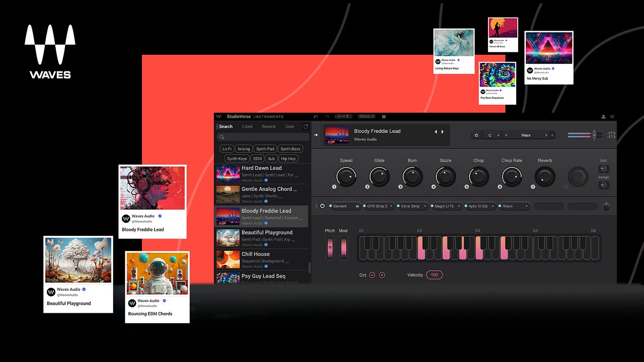Screen dimensions: 644x362
Task: Open the keyboard icon next to Element plugin
Action: pyautogui.click(x=356, y=206)
